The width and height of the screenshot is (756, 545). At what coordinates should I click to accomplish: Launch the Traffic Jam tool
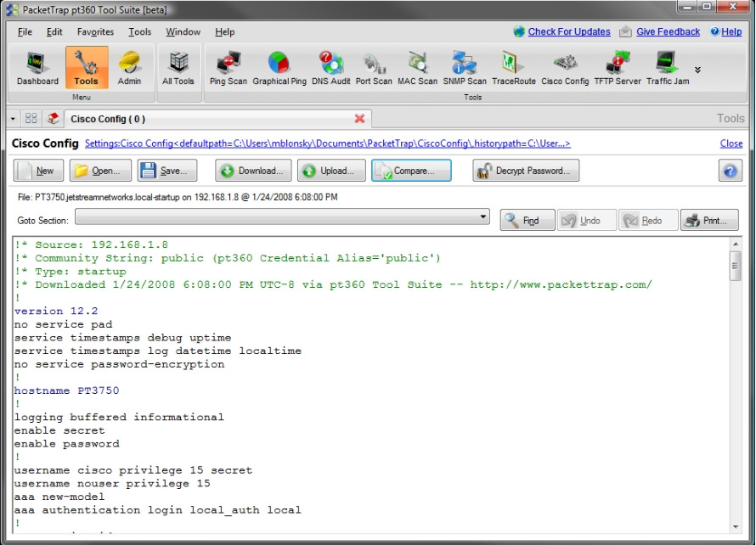tap(668, 68)
